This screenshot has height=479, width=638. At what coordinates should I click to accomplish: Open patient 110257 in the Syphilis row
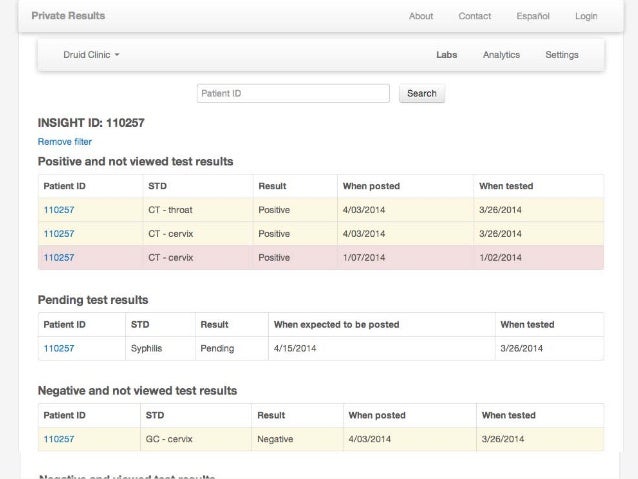[59, 348]
